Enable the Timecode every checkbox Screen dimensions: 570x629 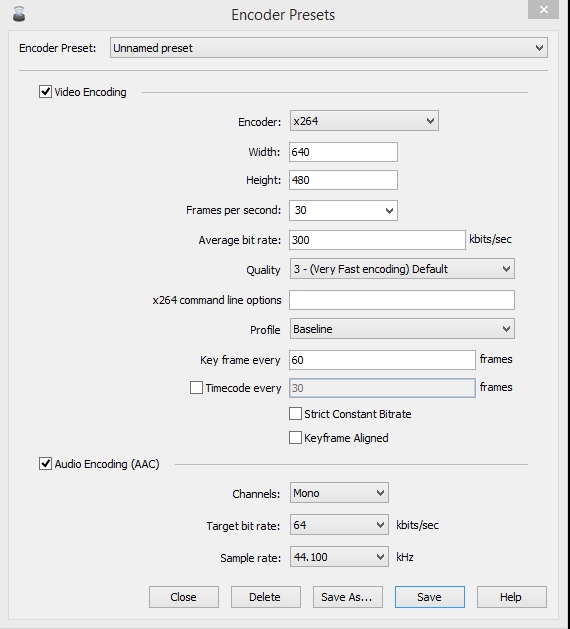[x=196, y=388]
